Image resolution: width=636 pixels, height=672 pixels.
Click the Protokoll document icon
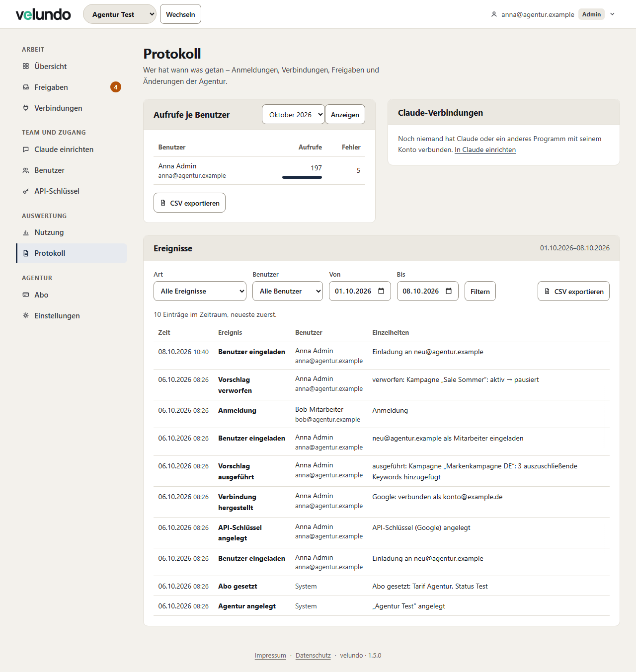point(26,253)
